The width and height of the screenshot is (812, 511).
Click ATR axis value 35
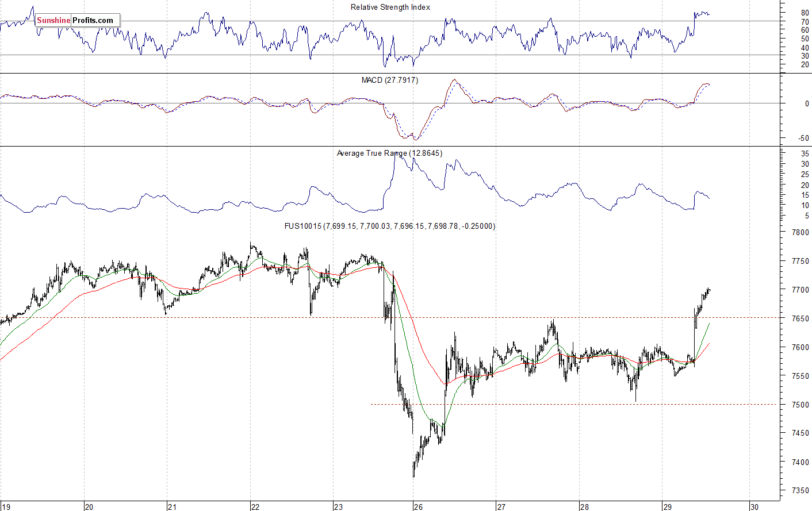point(805,154)
